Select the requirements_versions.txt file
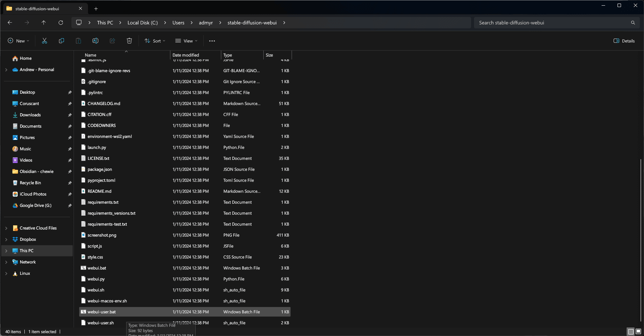 (185, 213)
